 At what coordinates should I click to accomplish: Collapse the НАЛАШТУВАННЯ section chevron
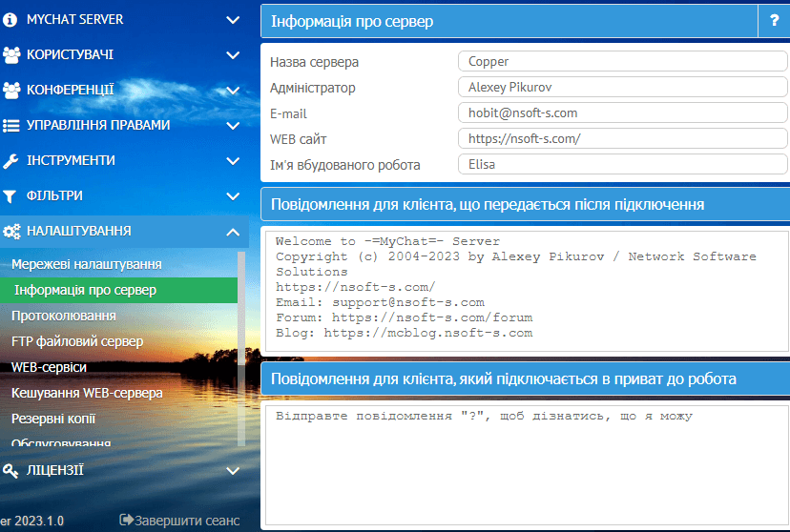233,231
